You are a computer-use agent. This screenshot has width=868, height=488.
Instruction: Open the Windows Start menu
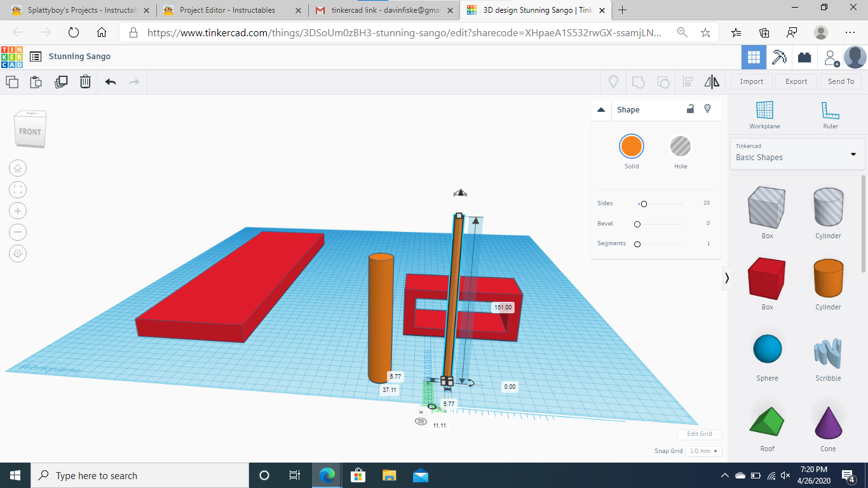(x=15, y=475)
